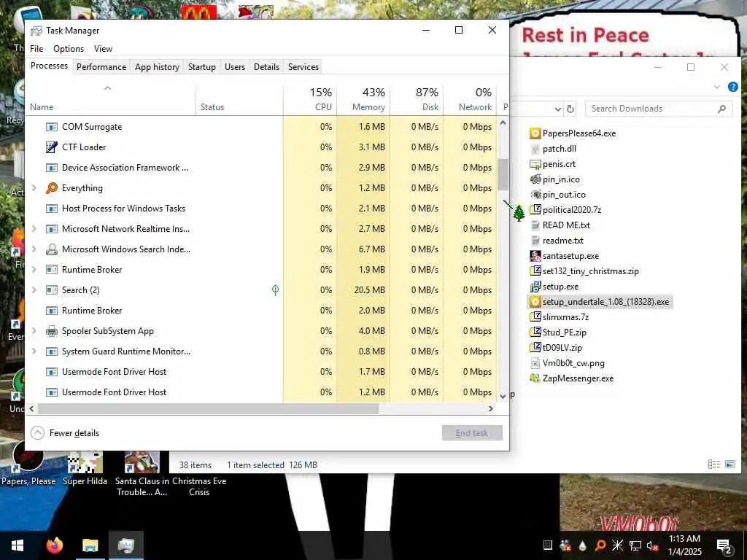The image size is (747, 560).
Task: Click the Status column header
Action: tap(239, 99)
